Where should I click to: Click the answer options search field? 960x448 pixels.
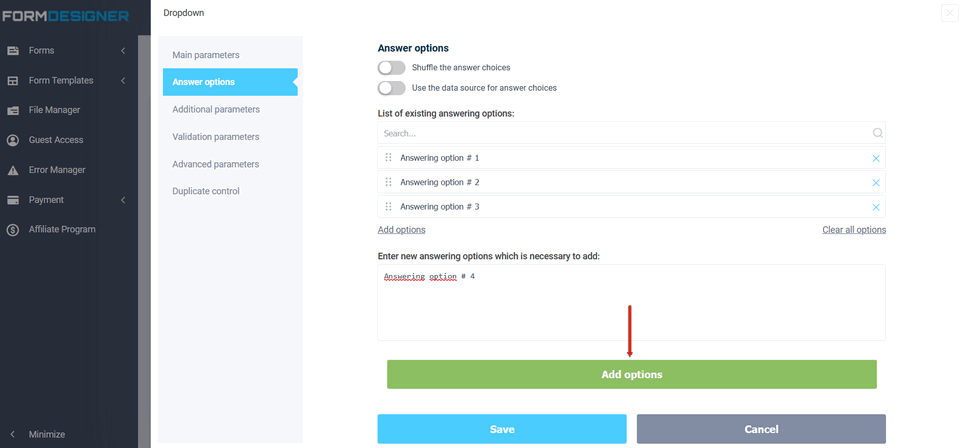coord(620,133)
